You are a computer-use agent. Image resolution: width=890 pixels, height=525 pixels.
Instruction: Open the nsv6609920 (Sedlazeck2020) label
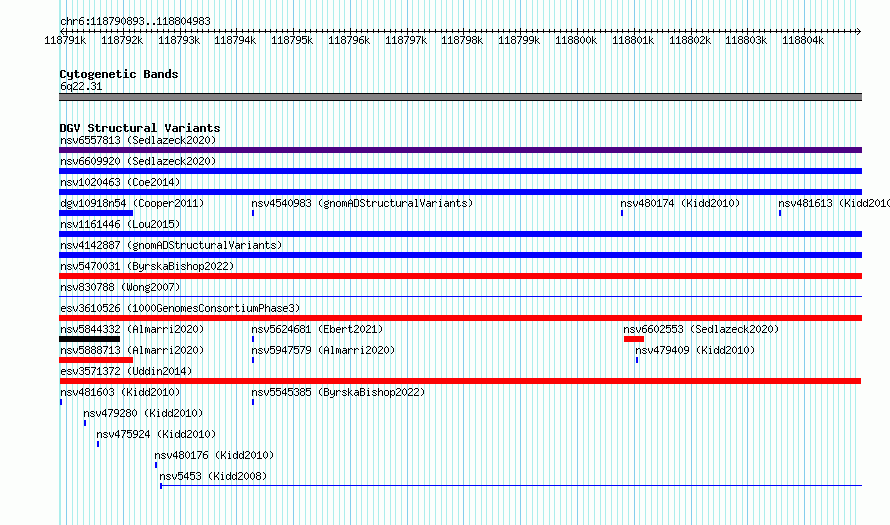click(x=138, y=161)
